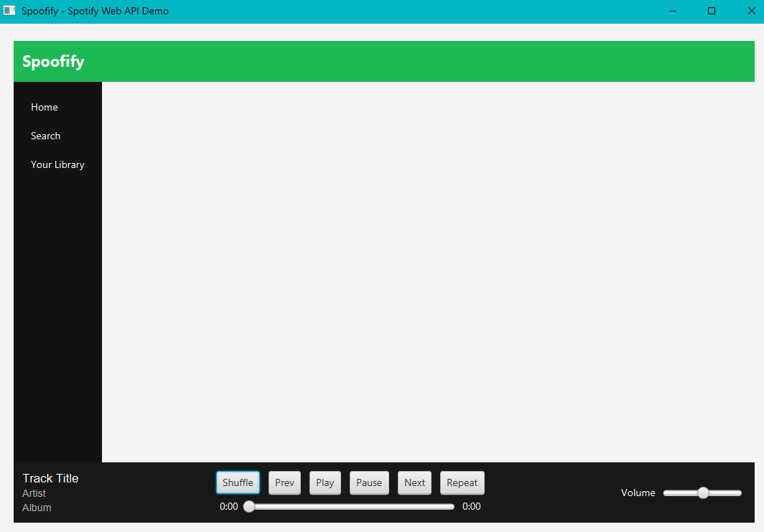Click the elapsed time 0:00 before slider

(x=228, y=507)
